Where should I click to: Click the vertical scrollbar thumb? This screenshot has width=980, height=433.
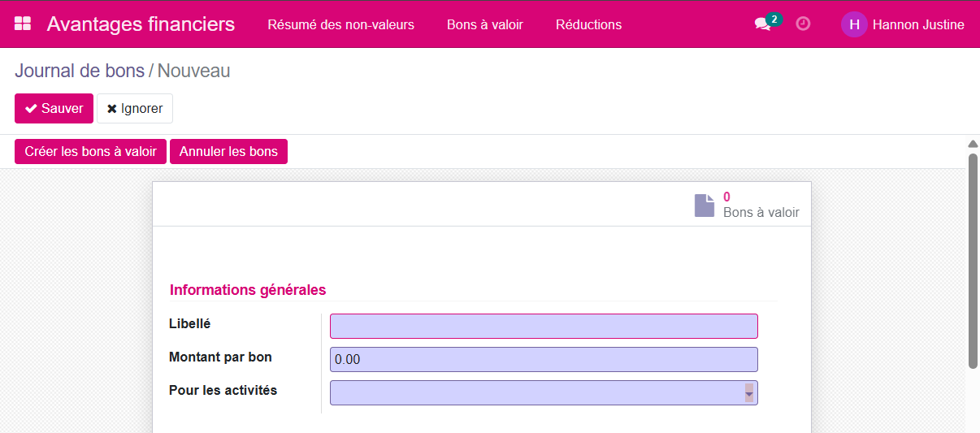[973, 260]
